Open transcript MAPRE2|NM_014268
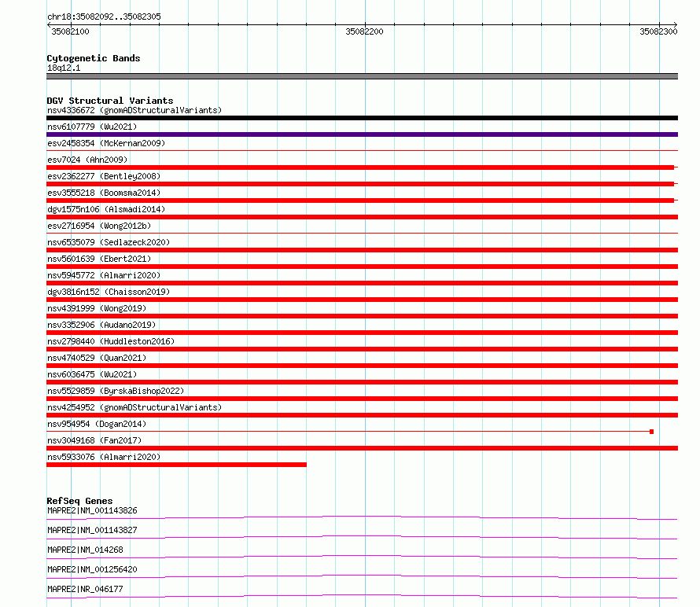 point(85,550)
